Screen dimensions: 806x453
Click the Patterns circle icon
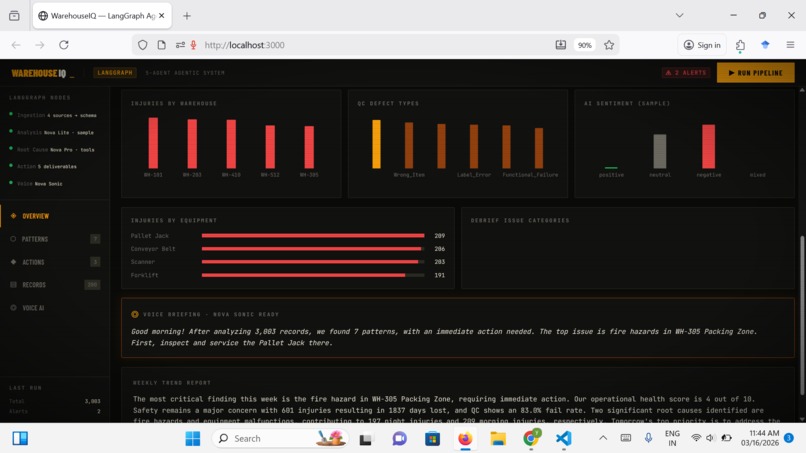pyautogui.click(x=13, y=239)
